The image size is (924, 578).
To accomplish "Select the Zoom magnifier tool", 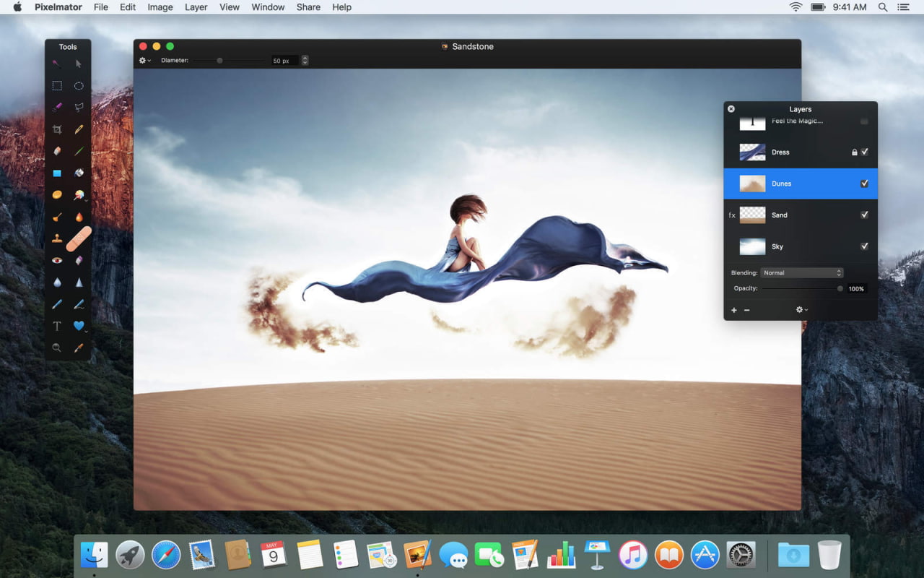I will [56, 348].
